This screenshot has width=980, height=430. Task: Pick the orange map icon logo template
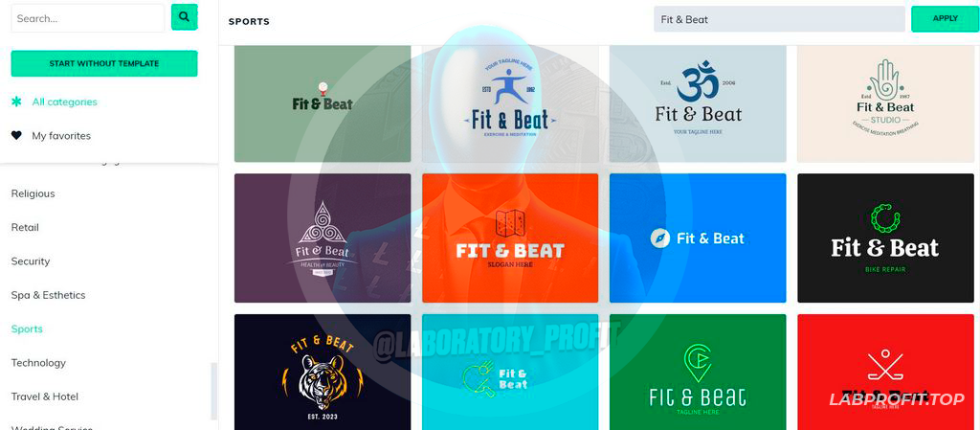point(510,238)
